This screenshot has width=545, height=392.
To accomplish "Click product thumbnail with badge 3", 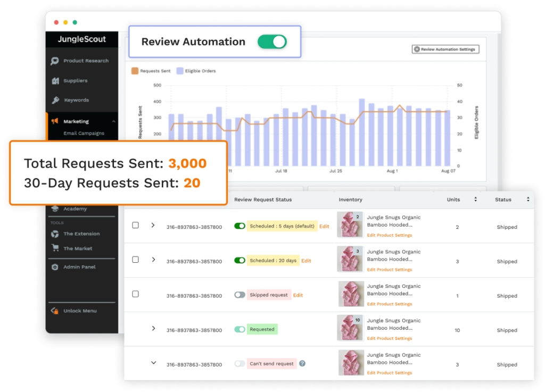I will tap(350, 259).
